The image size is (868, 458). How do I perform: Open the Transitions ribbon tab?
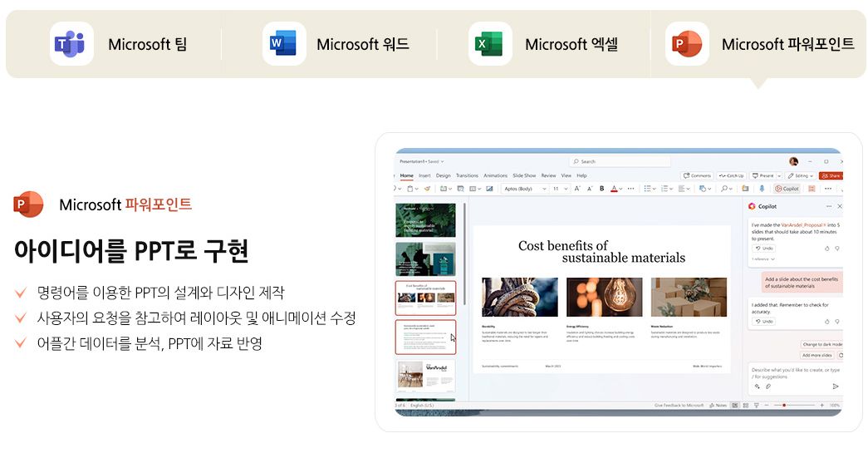[x=467, y=175]
